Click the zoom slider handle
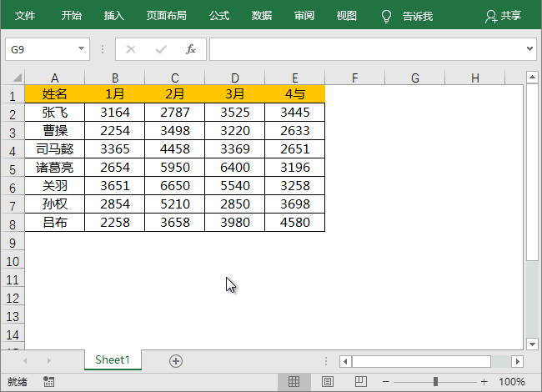 point(435,382)
